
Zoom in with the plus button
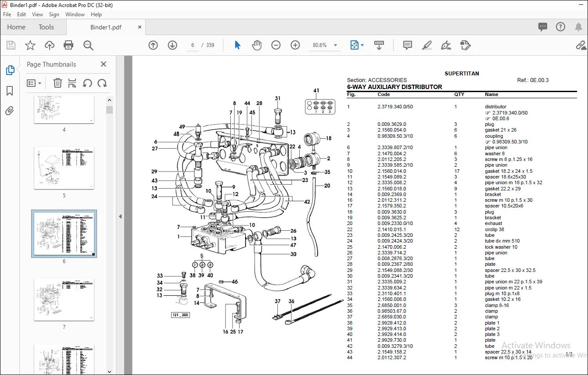tap(295, 45)
